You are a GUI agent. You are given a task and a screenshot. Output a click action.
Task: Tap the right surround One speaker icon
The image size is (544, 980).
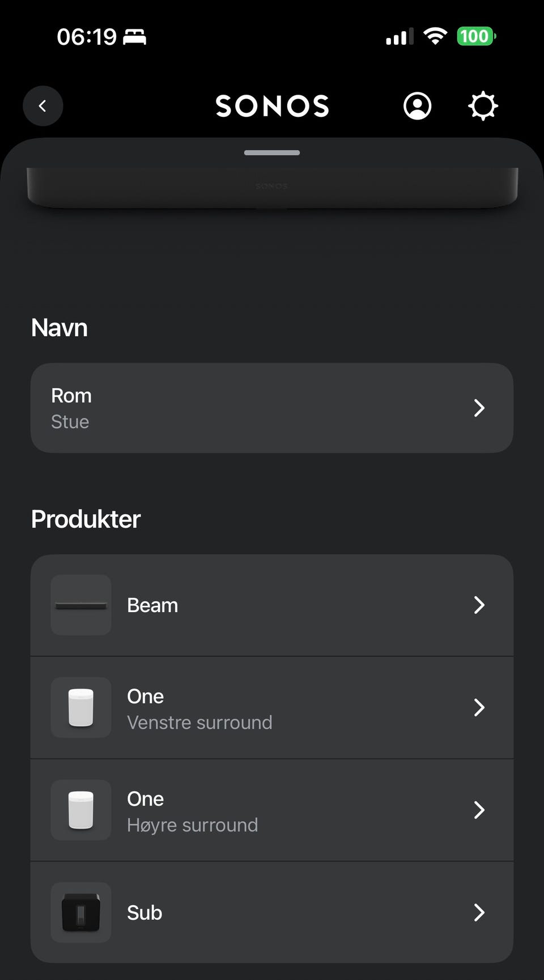click(81, 810)
